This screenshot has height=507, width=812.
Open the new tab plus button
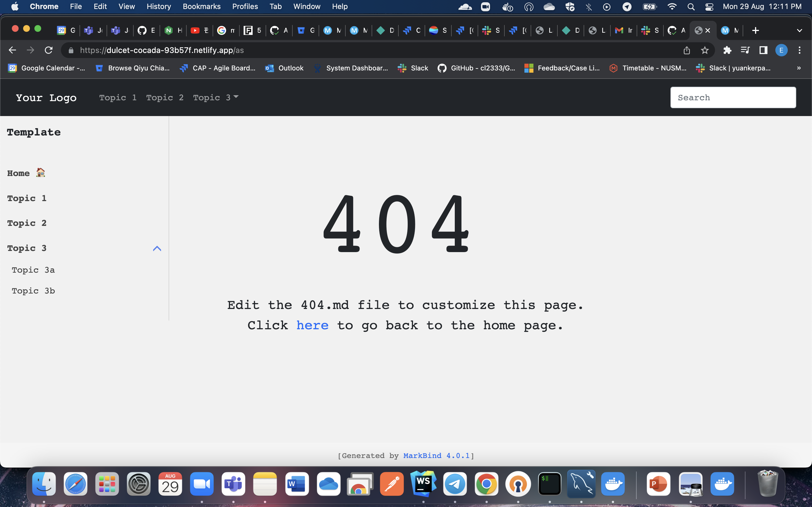click(x=755, y=30)
